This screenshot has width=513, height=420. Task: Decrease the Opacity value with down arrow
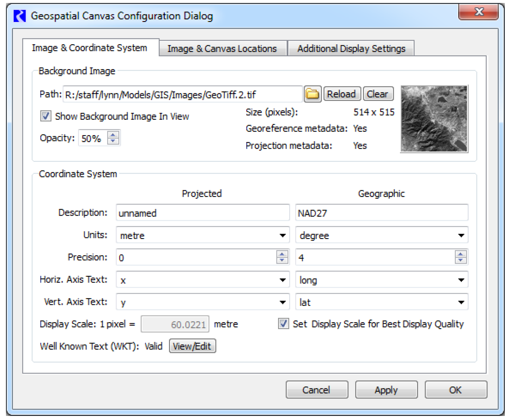(113, 141)
